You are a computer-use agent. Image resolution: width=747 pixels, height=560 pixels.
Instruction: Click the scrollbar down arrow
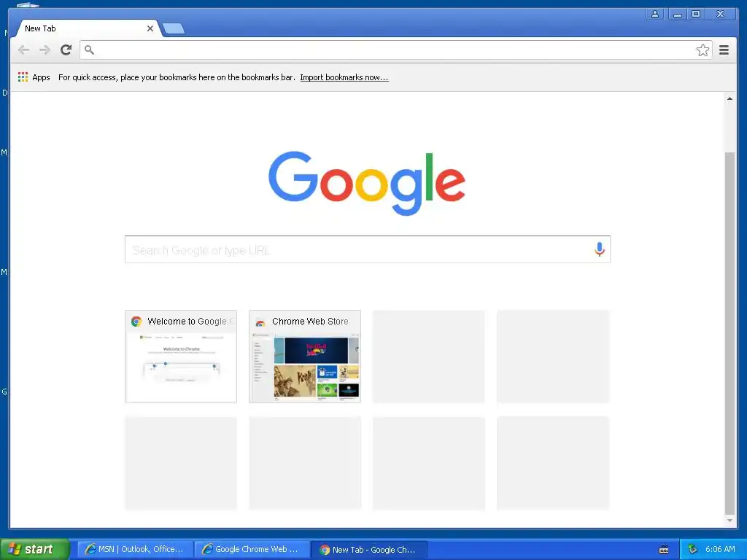729,521
